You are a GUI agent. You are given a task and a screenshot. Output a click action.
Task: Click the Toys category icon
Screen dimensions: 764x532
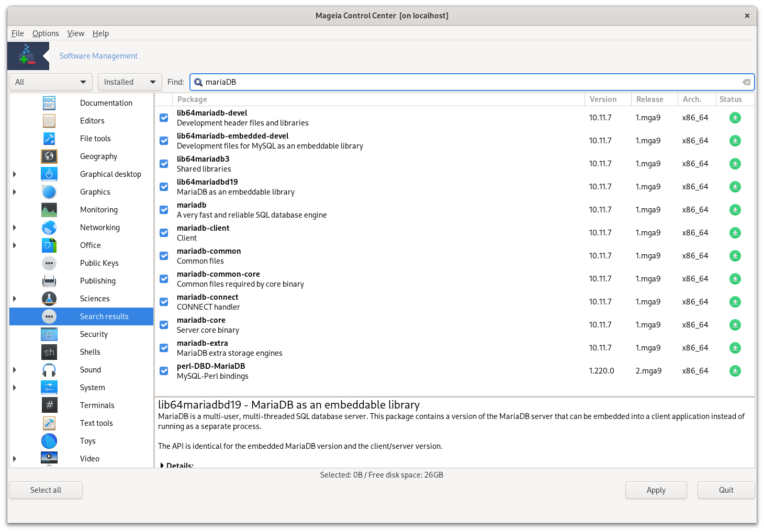(49, 441)
